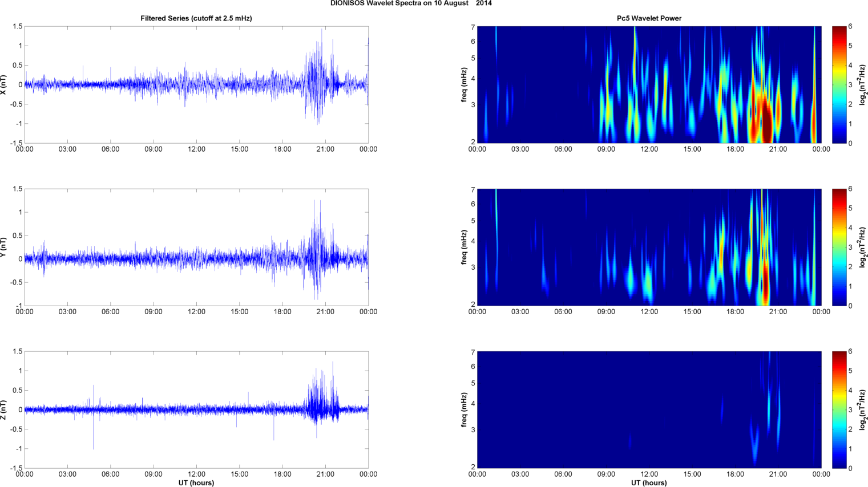Select top wavelet plot's 'freq (mHz)' label
This screenshot has height=487, width=868.
click(465, 84)
